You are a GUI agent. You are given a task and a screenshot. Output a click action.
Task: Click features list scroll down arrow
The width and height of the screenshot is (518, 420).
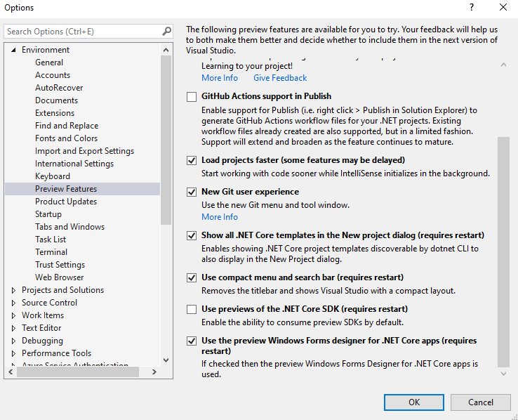pyautogui.click(x=503, y=374)
